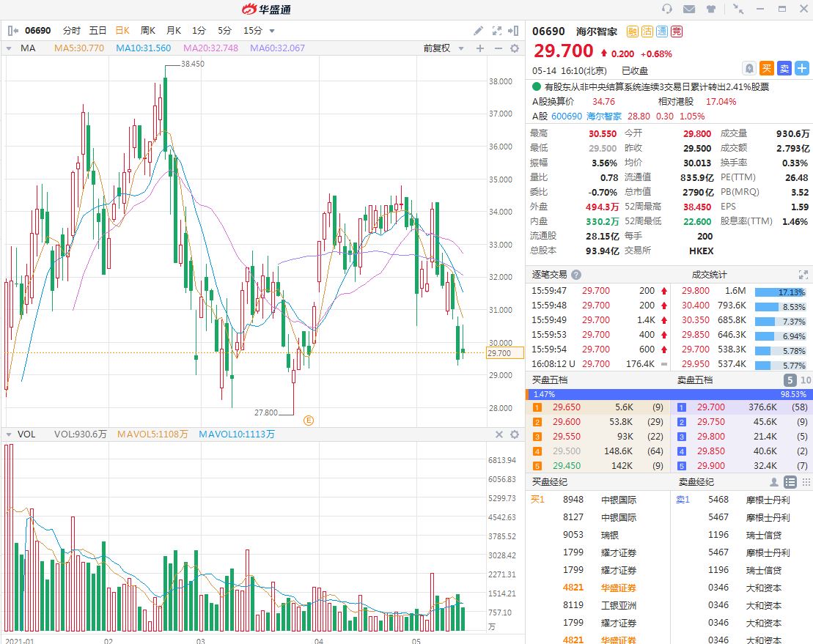Image resolution: width=813 pixels, height=644 pixels.
Task: Click the shirt skin theme icon
Action: [x=711, y=10]
